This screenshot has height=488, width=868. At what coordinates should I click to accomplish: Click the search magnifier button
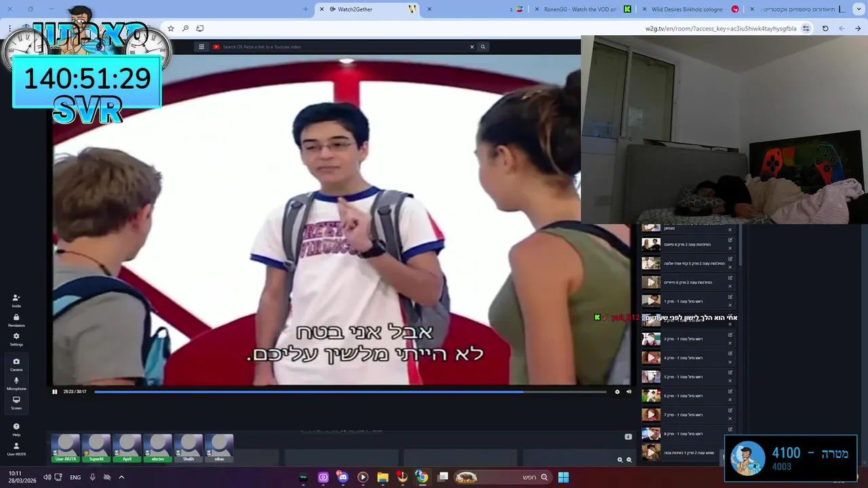(x=483, y=47)
